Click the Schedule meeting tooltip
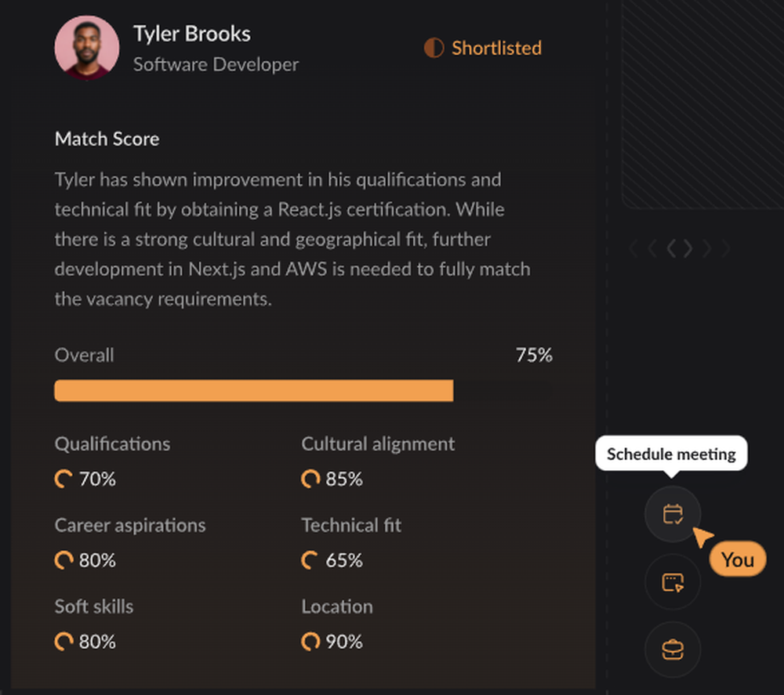 coord(672,454)
